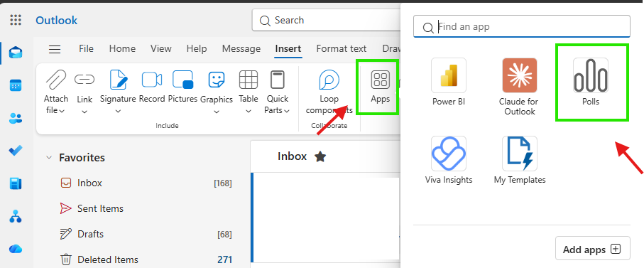This screenshot has height=268, width=644.
Task: Insert a Table from the ribbon
Action: click(249, 80)
